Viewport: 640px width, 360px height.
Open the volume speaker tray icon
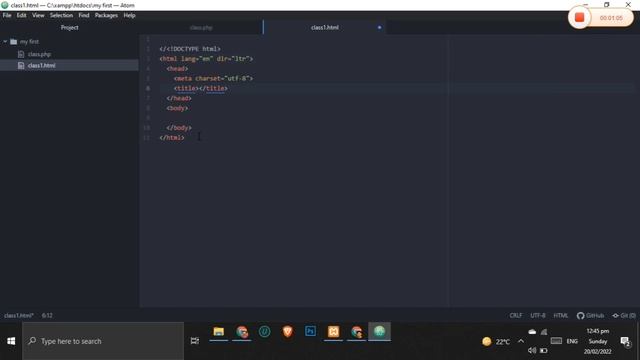532,350
